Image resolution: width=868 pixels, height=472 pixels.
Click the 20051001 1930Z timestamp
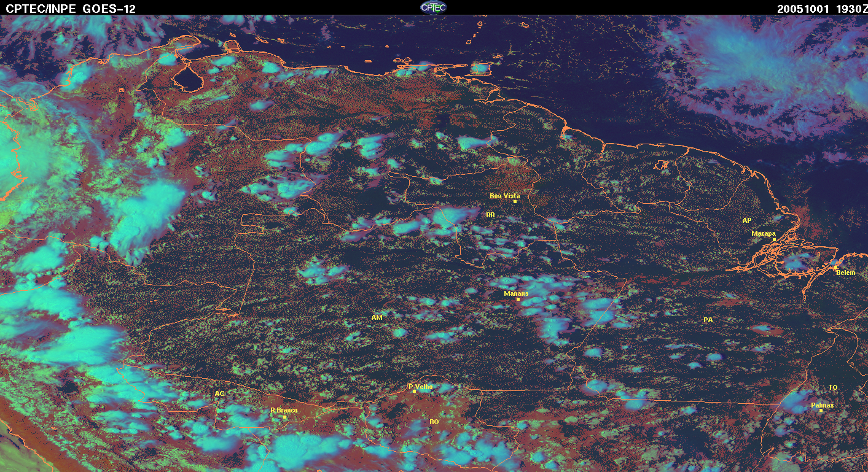tap(822, 9)
